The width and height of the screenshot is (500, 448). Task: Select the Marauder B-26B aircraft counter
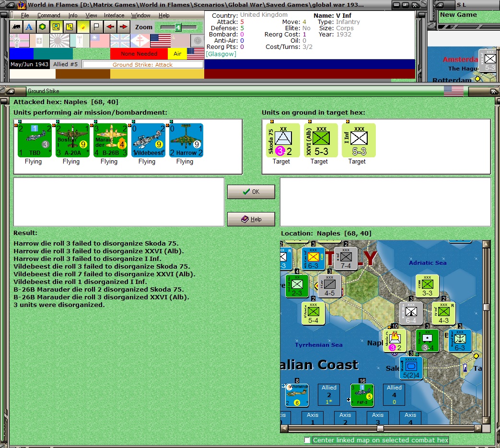click(110, 141)
